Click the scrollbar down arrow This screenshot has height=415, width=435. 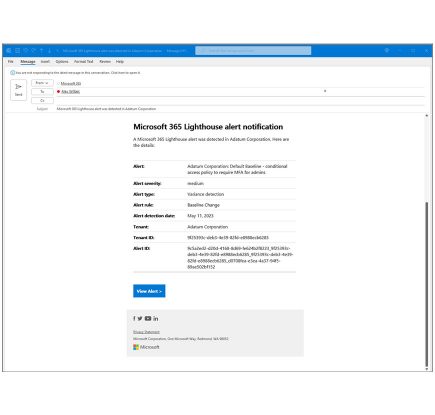[x=426, y=369]
